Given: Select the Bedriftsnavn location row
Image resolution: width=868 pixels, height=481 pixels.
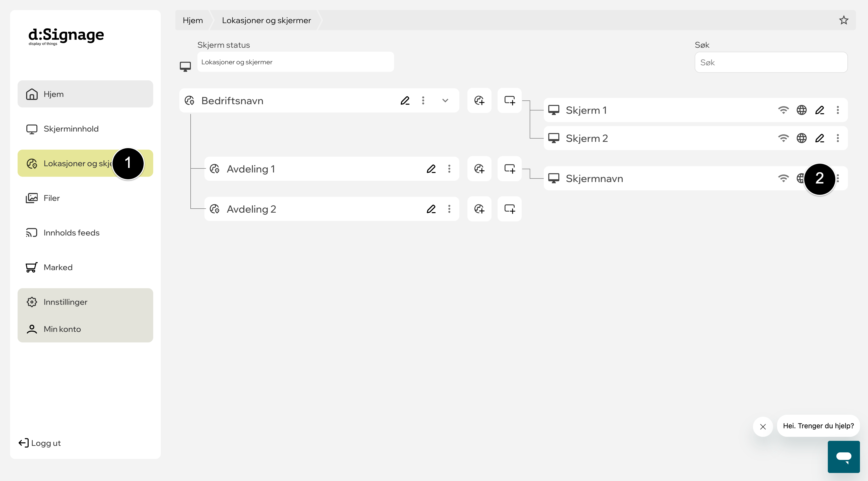Looking at the screenshot, I should click(x=319, y=100).
